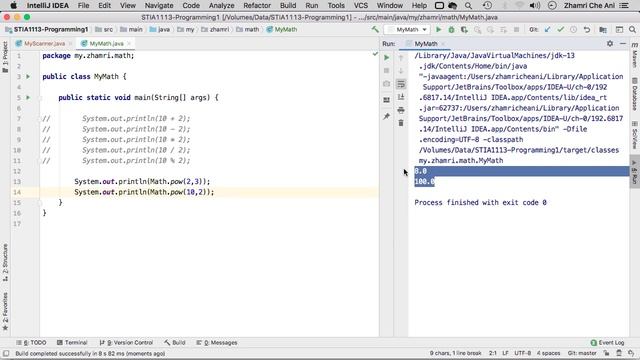Click the Spotlight search icon in menu bar
This screenshot has height=360, width=640.
coord(468,5)
